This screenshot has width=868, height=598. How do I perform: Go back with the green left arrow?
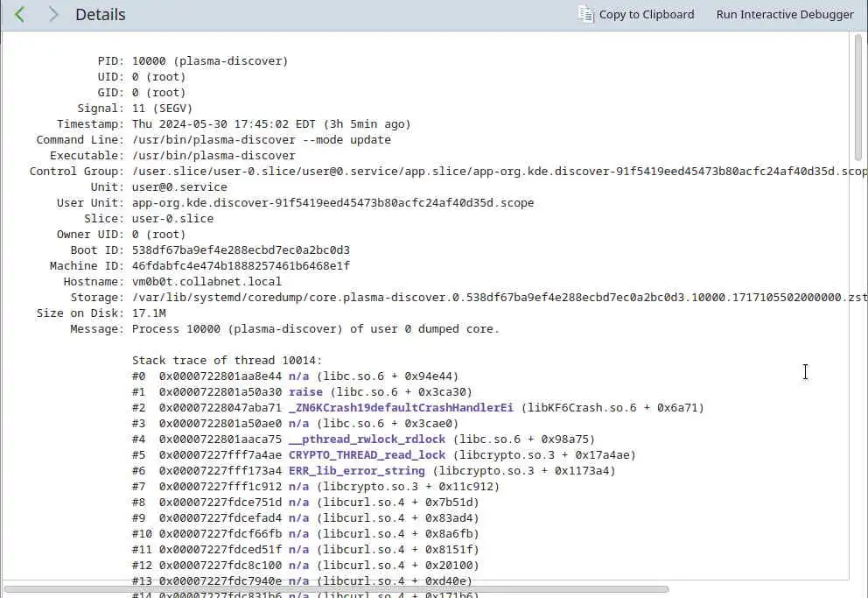pos(20,14)
